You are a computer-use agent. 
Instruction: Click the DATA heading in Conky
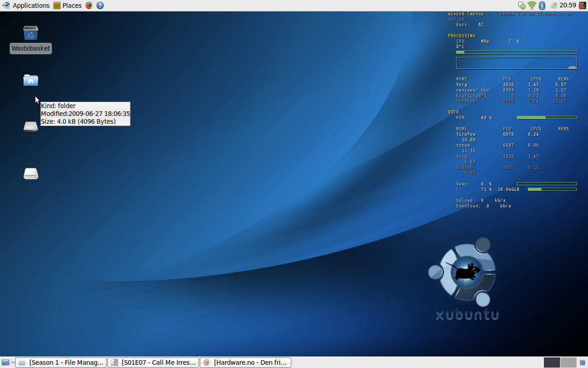click(x=453, y=112)
